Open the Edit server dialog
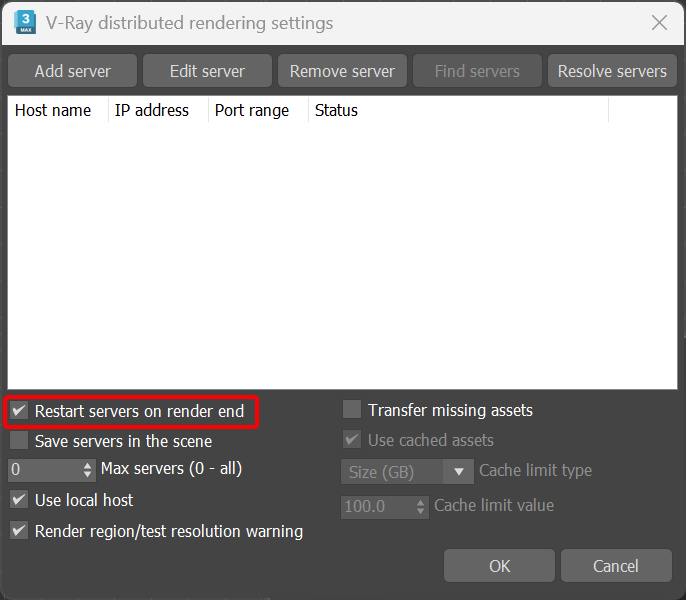 tap(207, 71)
